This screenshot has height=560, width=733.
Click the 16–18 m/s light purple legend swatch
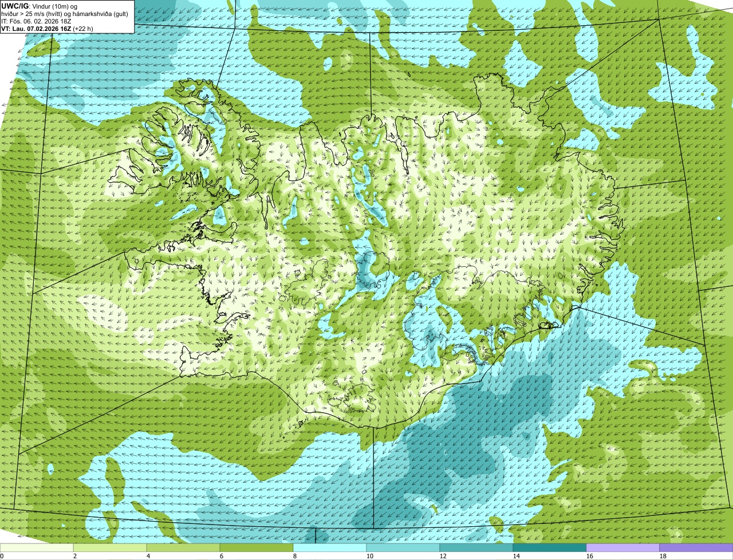click(623, 548)
